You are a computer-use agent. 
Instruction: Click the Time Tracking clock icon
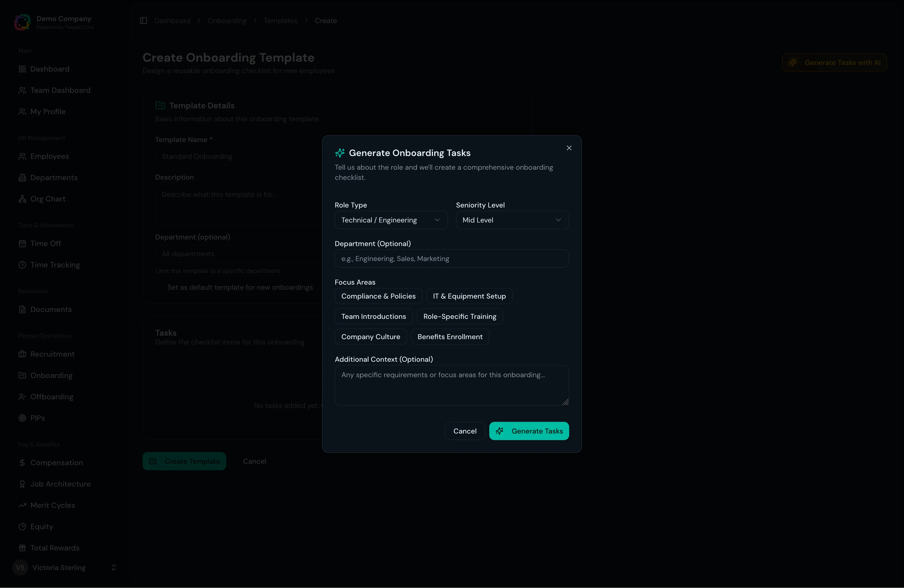pos(22,265)
